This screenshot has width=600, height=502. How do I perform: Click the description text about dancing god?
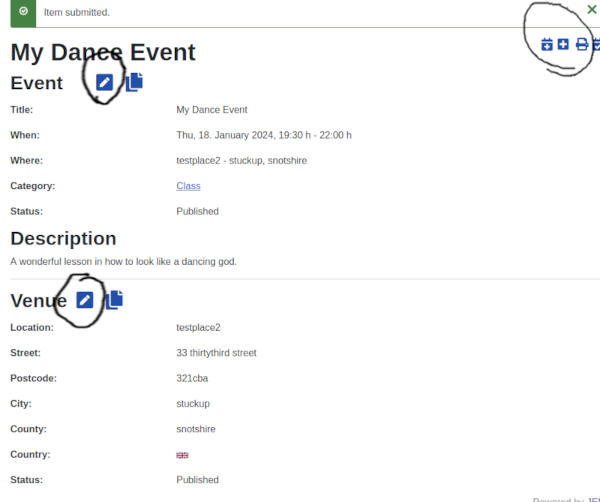pyautogui.click(x=124, y=262)
